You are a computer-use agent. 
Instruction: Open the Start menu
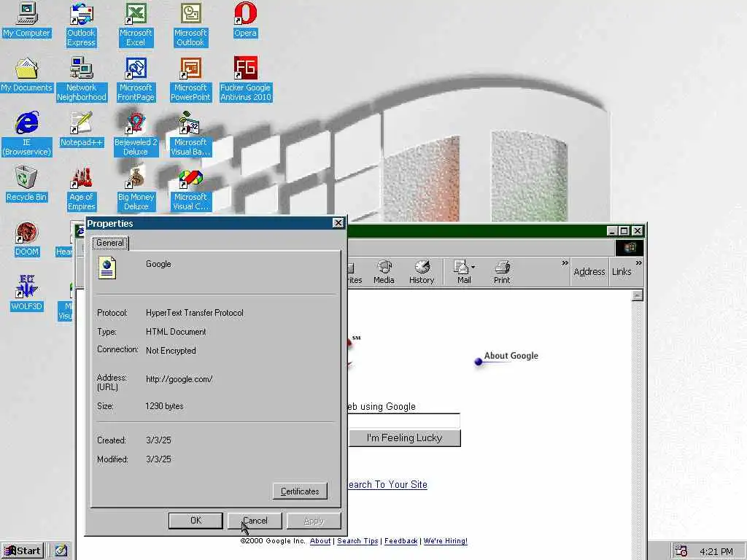(23, 551)
